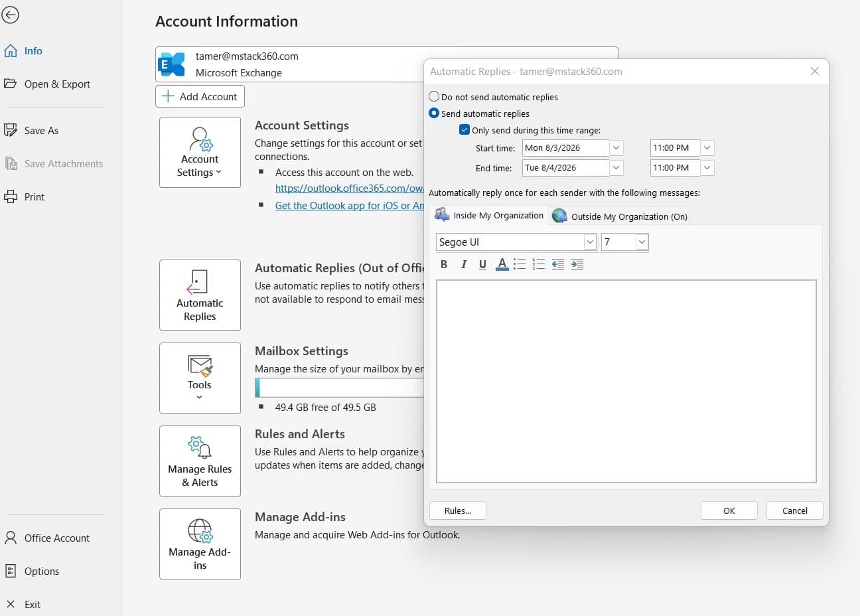Click the Automatic Replies door icon
Image resolution: width=860 pixels, height=616 pixels.
pyautogui.click(x=197, y=281)
